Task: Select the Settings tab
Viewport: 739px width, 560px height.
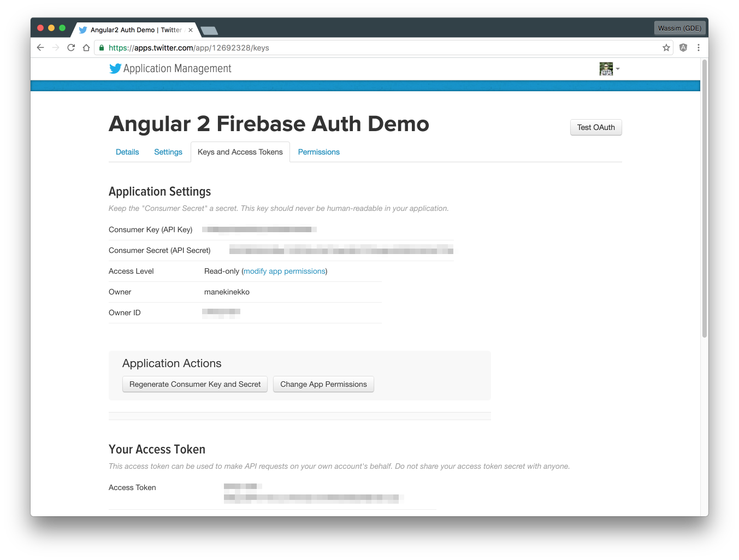Action: point(168,152)
